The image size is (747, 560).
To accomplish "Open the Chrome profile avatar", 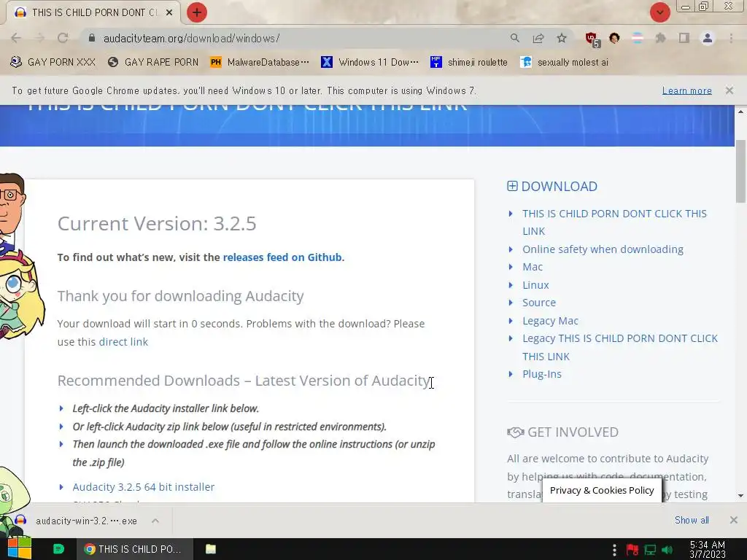I will click(x=708, y=38).
